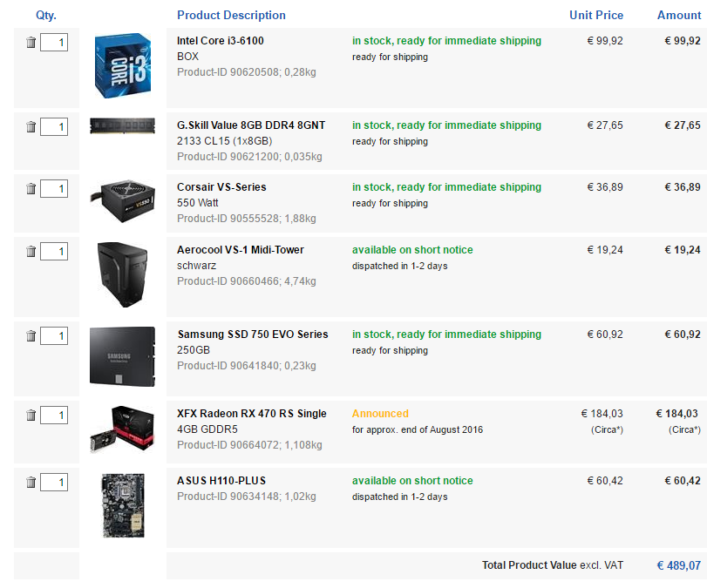Delete Intel Core i3-6100 with trash icon
The width and height of the screenshot is (707, 588).
(31, 43)
